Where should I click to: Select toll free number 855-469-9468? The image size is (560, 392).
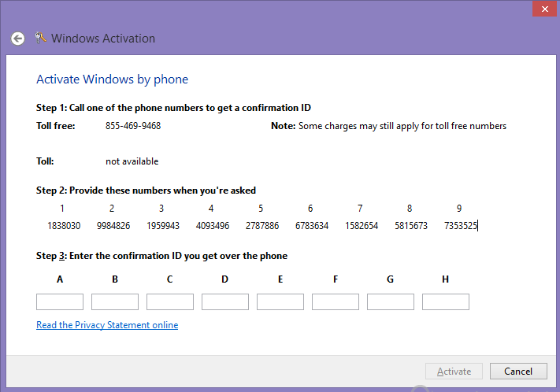(x=133, y=126)
